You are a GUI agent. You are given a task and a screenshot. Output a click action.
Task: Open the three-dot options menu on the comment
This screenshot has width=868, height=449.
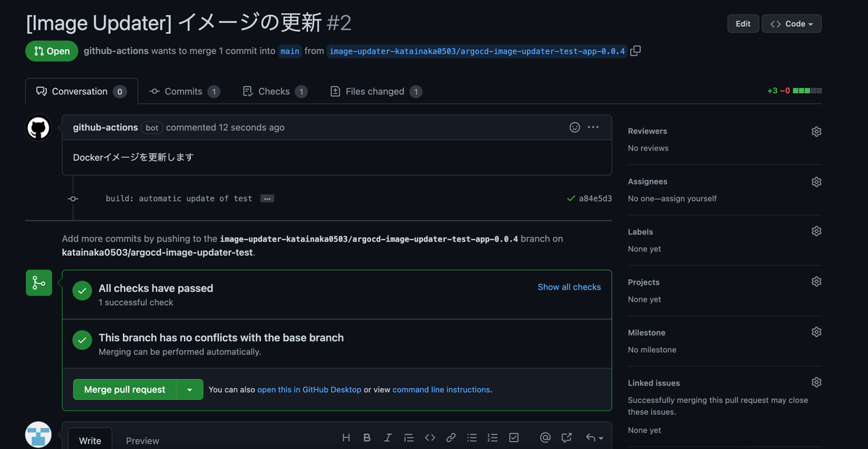point(593,127)
